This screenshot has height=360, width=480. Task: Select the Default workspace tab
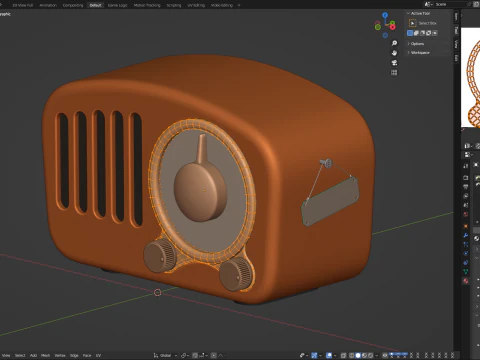click(x=95, y=5)
